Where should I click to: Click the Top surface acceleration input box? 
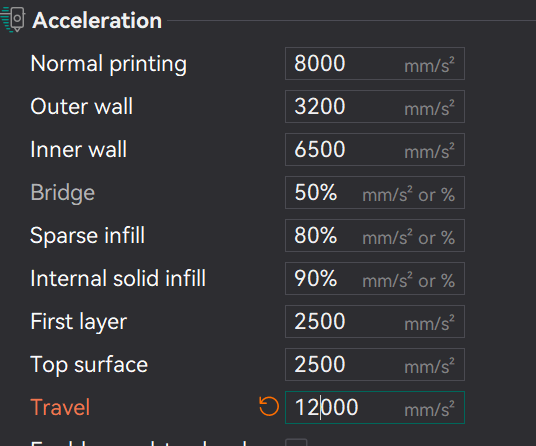pos(375,365)
